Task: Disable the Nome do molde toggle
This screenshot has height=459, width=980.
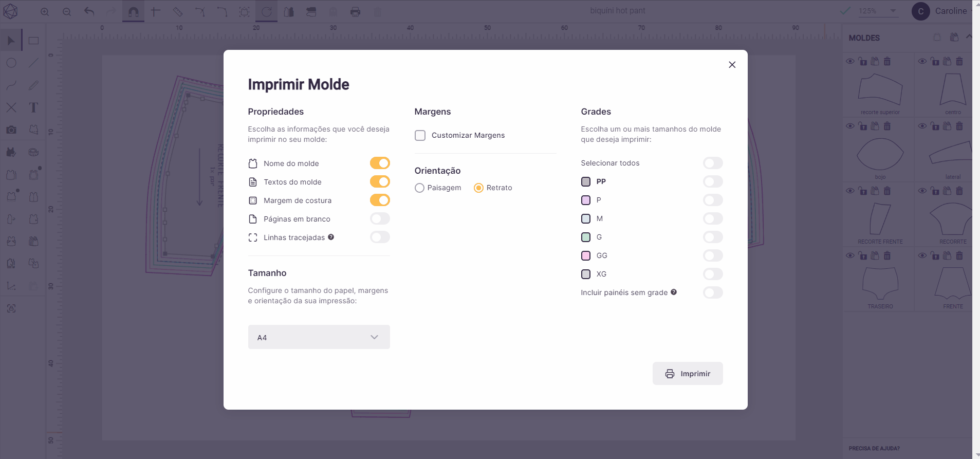Action: pyautogui.click(x=380, y=163)
